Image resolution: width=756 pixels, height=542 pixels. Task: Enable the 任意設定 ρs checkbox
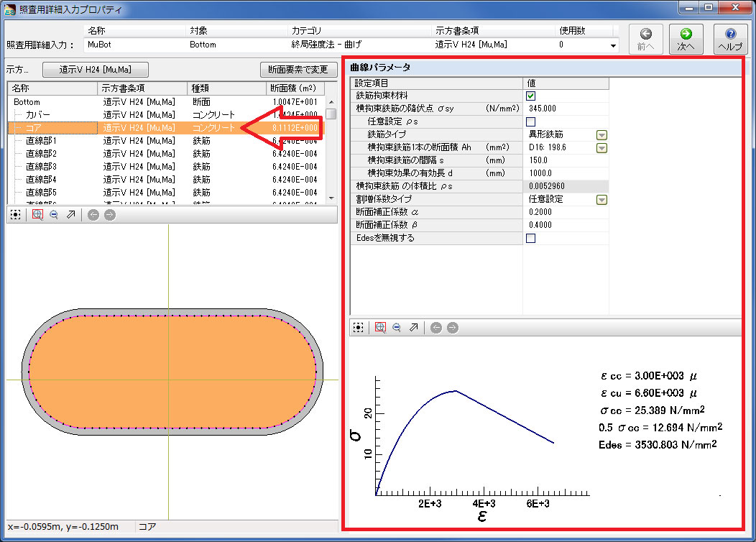pyautogui.click(x=531, y=121)
